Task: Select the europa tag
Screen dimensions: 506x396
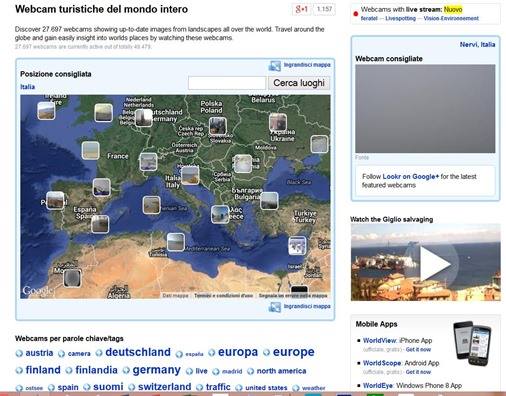Action: (x=238, y=352)
